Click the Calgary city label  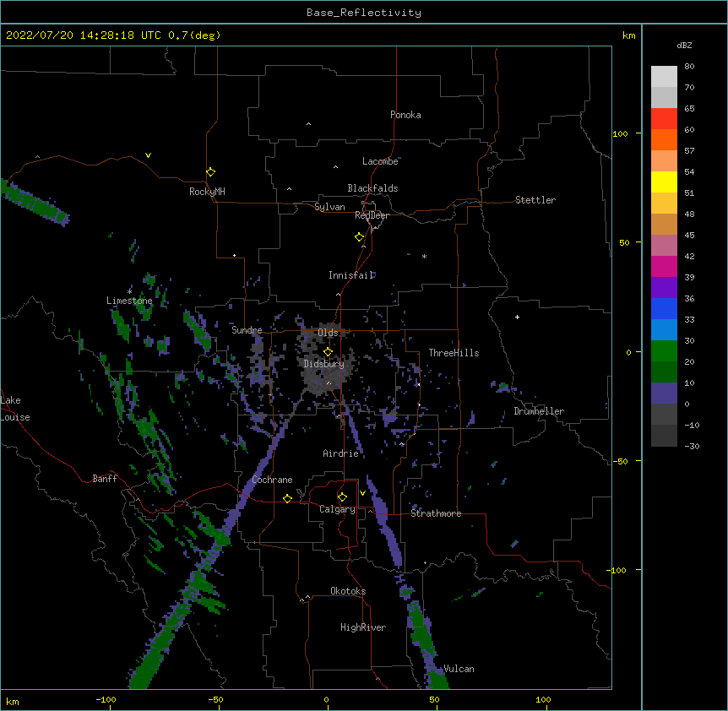338,509
